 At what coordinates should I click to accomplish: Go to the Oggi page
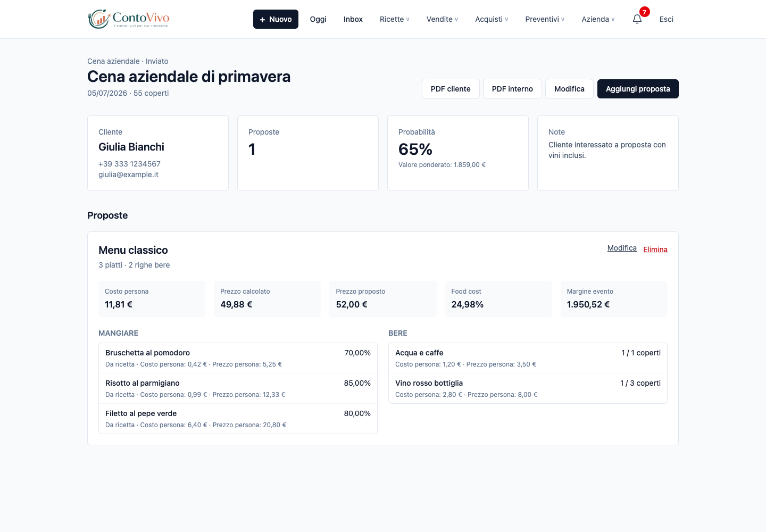click(318, 19)
